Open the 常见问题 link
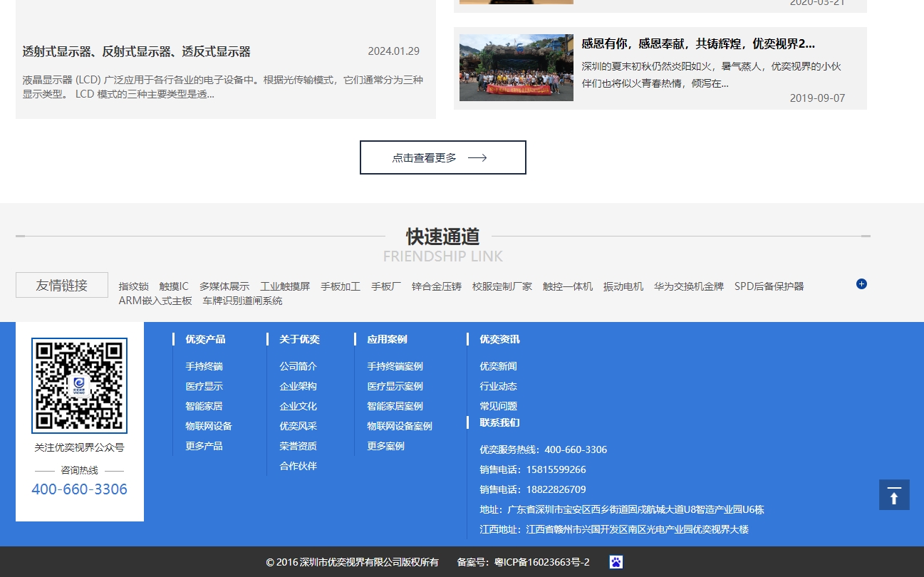The image size is (924, 577). 499,406
